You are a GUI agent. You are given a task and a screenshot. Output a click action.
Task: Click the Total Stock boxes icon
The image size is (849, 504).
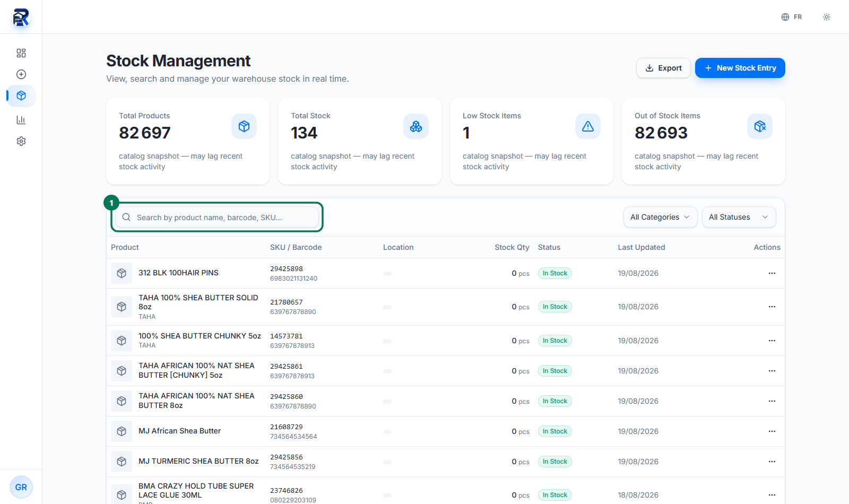point(416,126)
